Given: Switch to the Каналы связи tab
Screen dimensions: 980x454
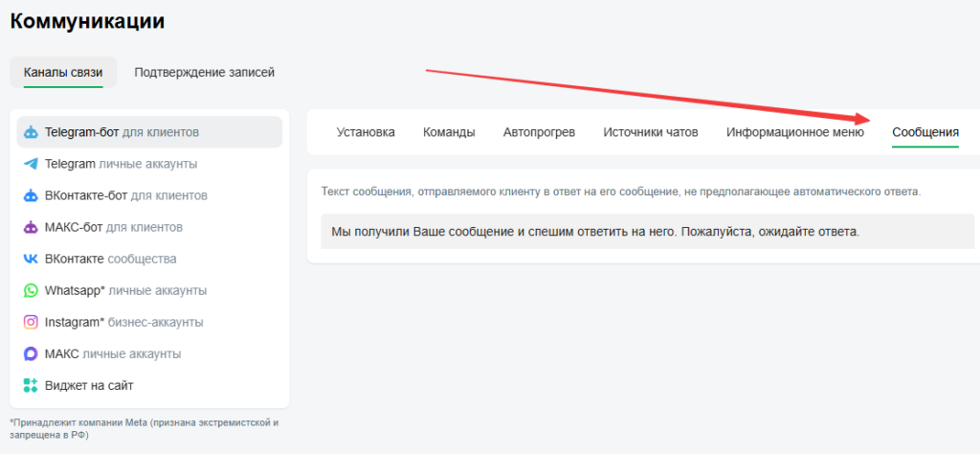Looking at the screenshot, I should (x=63, y=73).
